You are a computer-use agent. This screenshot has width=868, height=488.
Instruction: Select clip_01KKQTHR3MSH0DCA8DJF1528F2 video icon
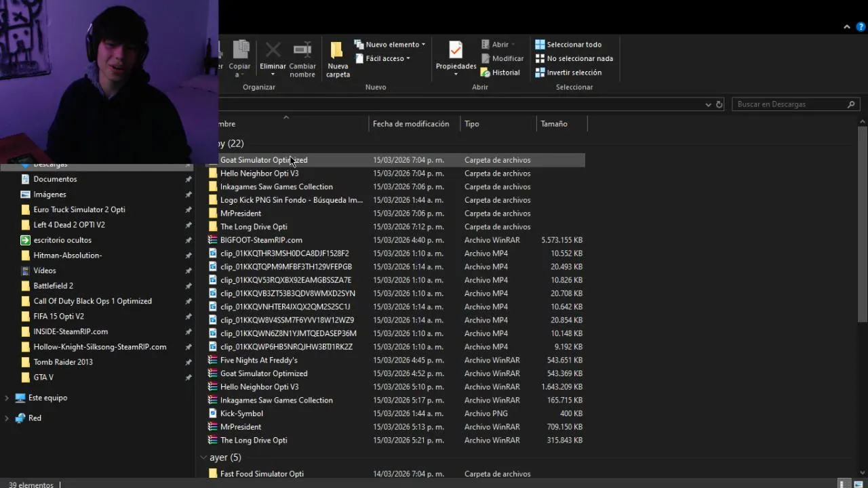213,253
